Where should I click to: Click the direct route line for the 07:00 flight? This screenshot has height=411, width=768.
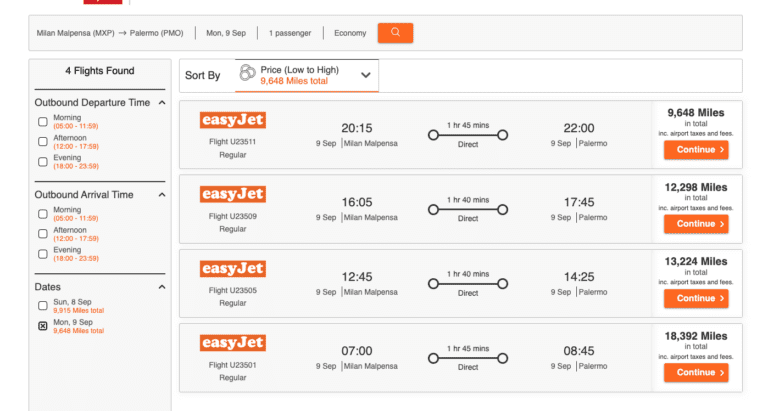[x=468, y=358]
